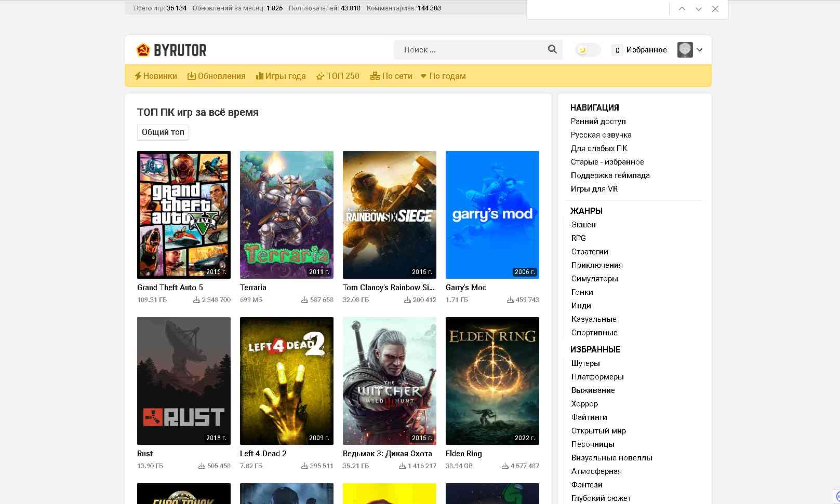
Task: Open the Обновления menu with download icon
Action: (216, 76)
